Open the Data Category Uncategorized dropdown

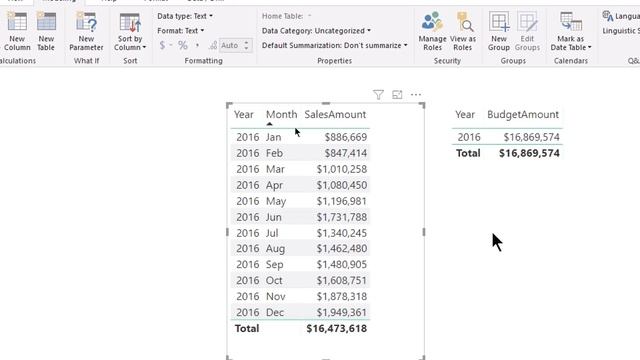point(316,31)
